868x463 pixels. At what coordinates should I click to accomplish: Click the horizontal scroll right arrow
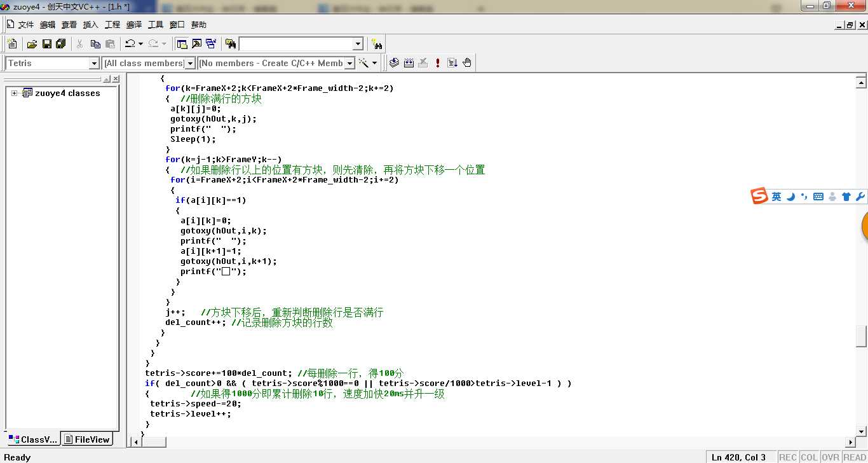(851, 442)
